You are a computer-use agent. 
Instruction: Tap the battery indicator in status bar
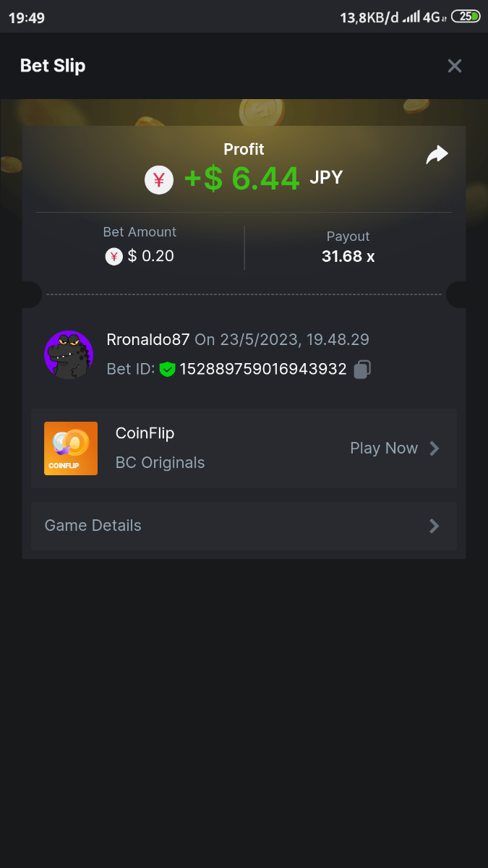(465, 17)
